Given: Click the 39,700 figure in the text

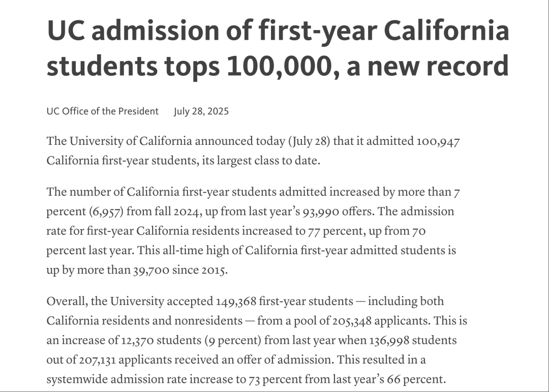Looking at the screenshot, I should [x=151, y=270].
